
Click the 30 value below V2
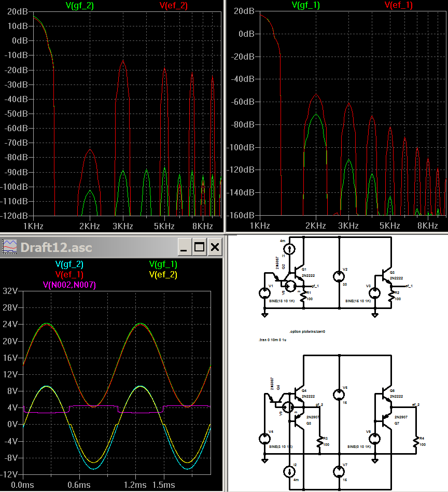tap(345, 285)
